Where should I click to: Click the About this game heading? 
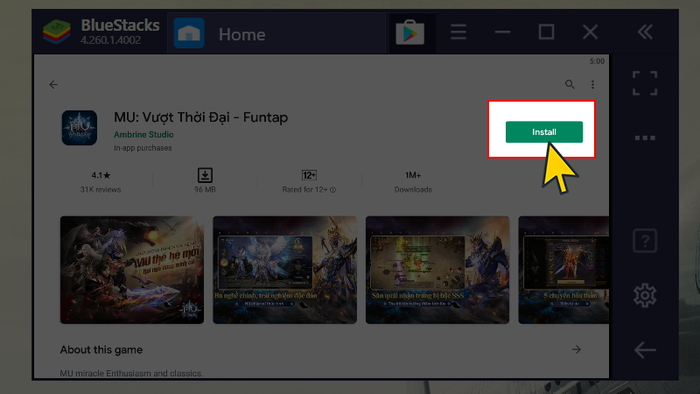coord(101,350)
